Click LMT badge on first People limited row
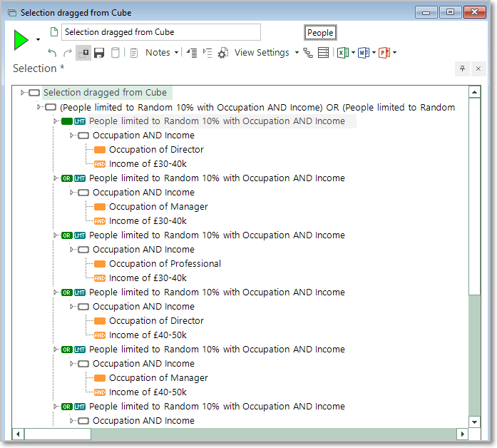This screenshot has width=497, height=448. [x=80, y=121]
